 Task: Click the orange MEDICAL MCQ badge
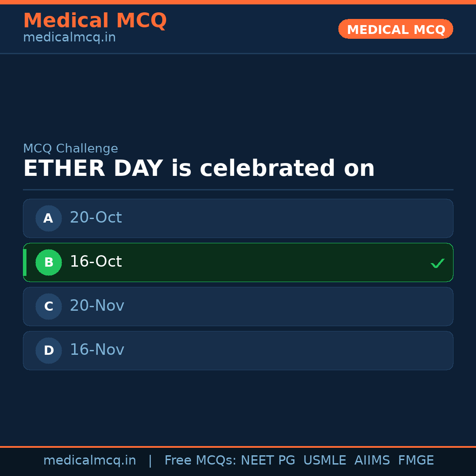click(395, 29)
